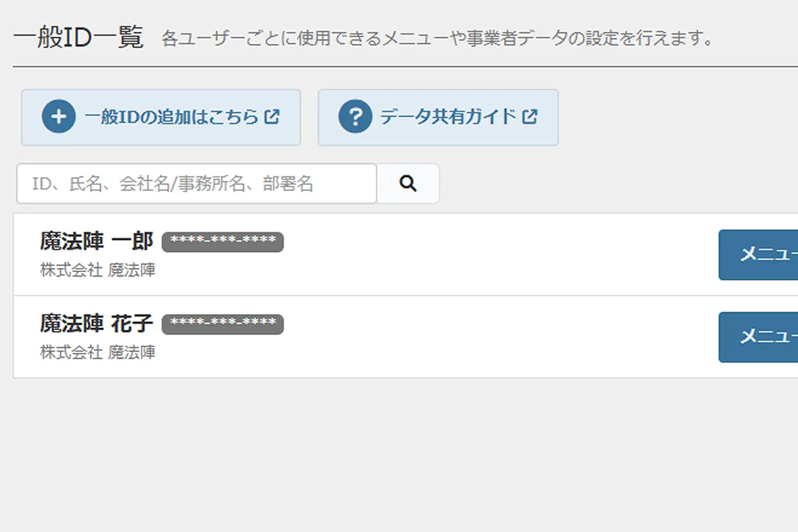Click empty space in 魔法陣 花子 row
The width and height of the screenshot is (798, 532).
(499, 337)
